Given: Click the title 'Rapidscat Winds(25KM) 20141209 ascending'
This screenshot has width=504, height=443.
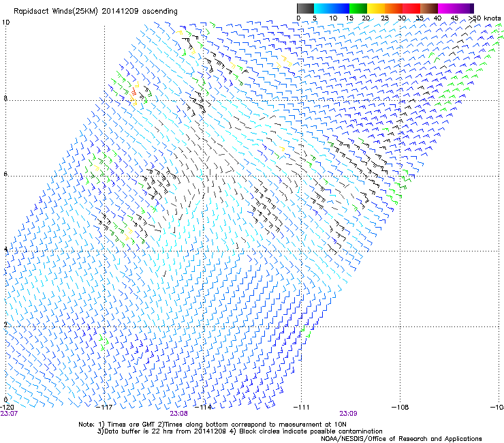Looking at the screenshot, I should click(x=95, y=12).
